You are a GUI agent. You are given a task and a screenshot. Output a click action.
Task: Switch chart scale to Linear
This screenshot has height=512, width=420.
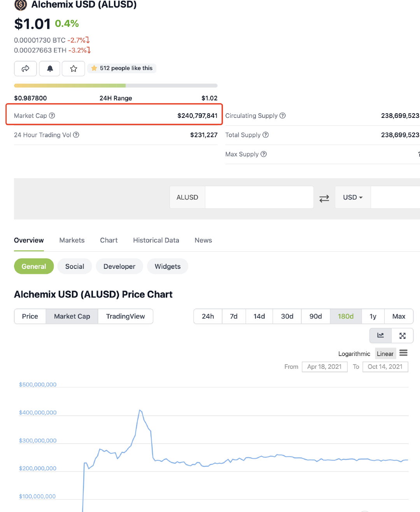click(x=385, y=354)
